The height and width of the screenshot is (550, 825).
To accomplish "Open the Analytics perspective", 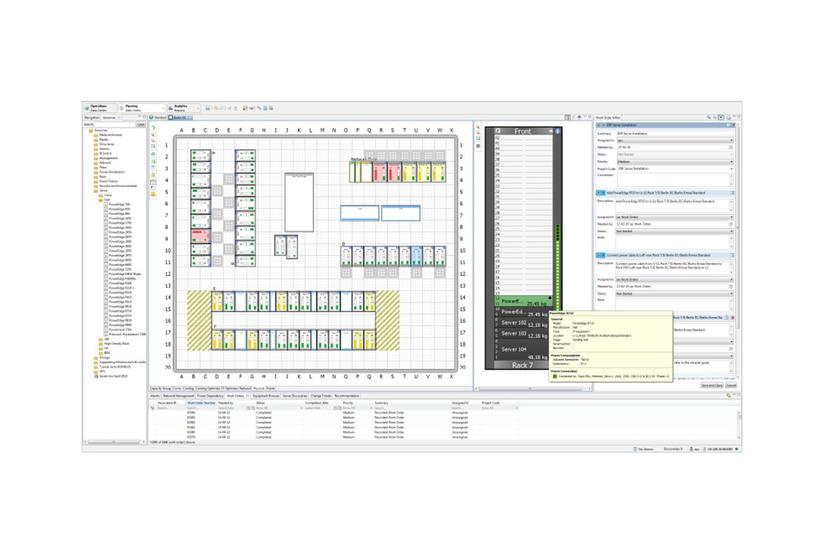I will coord(180,107).
